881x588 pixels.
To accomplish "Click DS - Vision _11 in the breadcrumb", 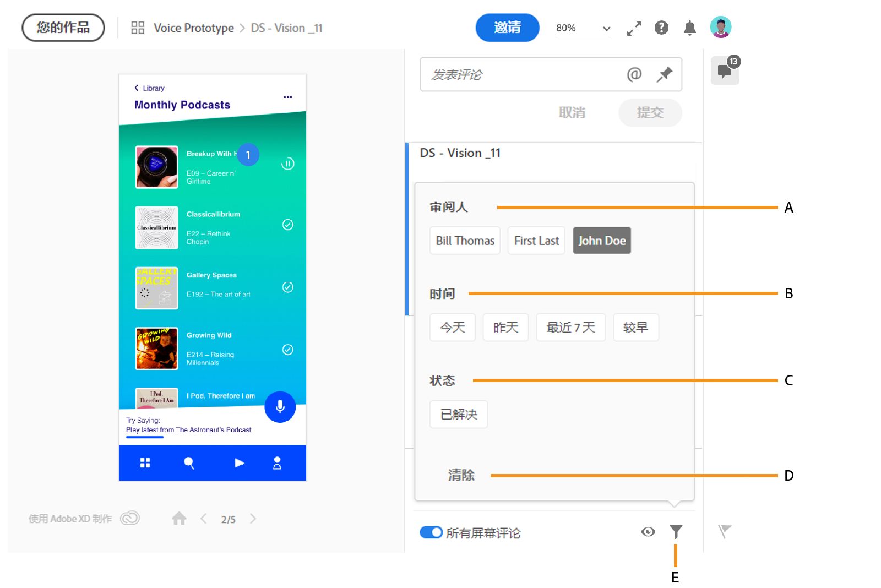I will tap(286, 28).
